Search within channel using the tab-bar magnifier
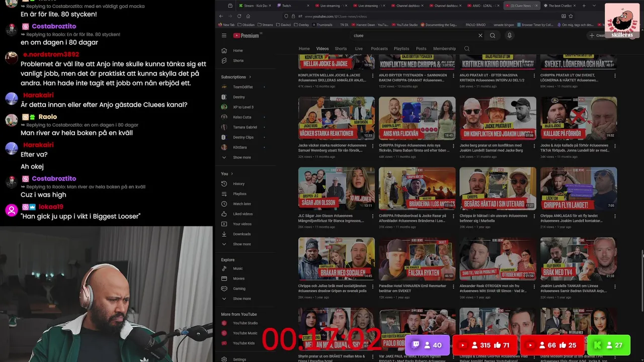The width and height of the screenshot is (644, 362). click(x=467, y=49)
